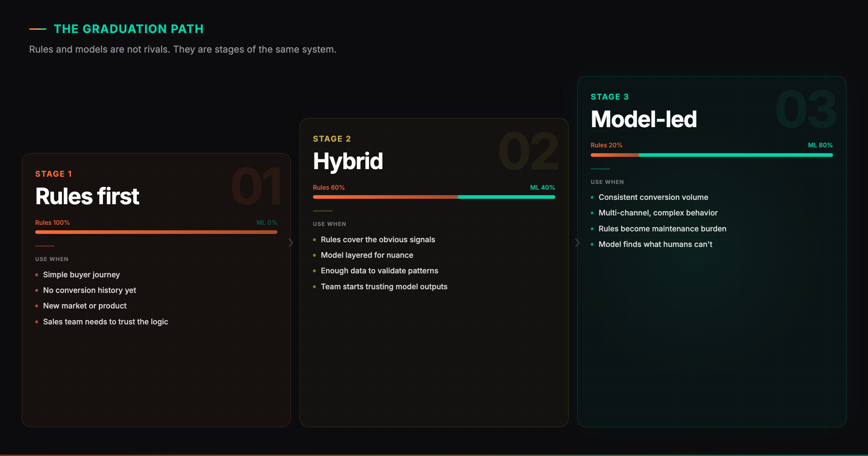Screen dimensions: 868x456
Task: Click the 'Rules 20%' label
Action: [x=606, y=145]
